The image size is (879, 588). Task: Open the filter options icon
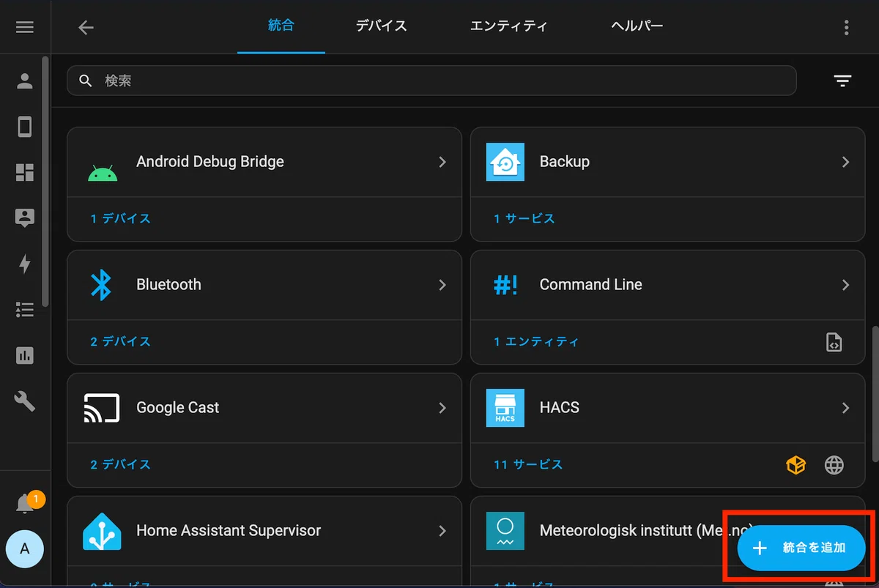(x=842, y=81)
